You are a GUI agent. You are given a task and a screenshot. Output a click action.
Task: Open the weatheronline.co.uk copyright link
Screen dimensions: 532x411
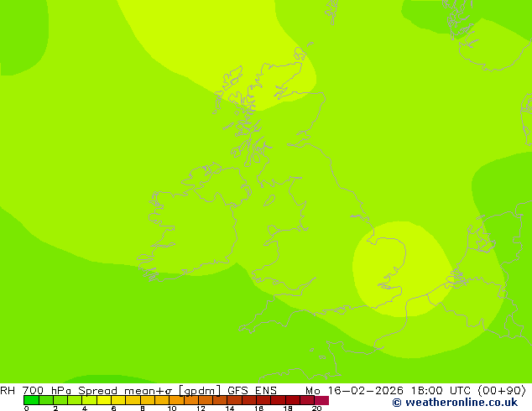tap(455, 403)
